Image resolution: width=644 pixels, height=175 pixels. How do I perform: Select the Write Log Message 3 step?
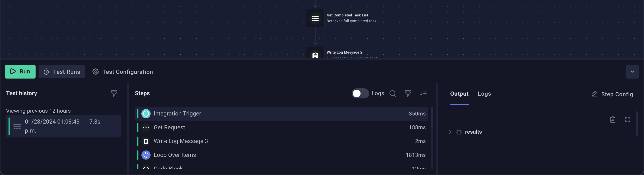[282, 141]
